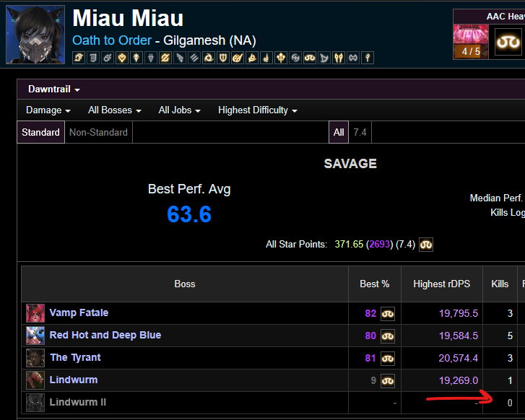Open The Tyrant boss link
The image size is (525, 420).
click(x=75, y=357)
